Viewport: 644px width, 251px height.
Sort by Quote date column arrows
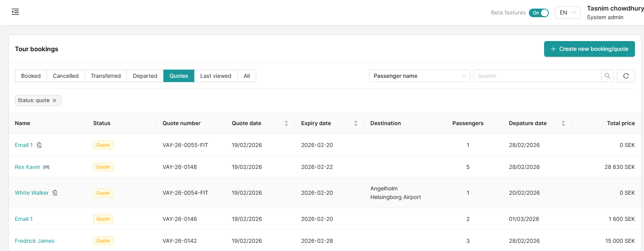pos(286,123)
